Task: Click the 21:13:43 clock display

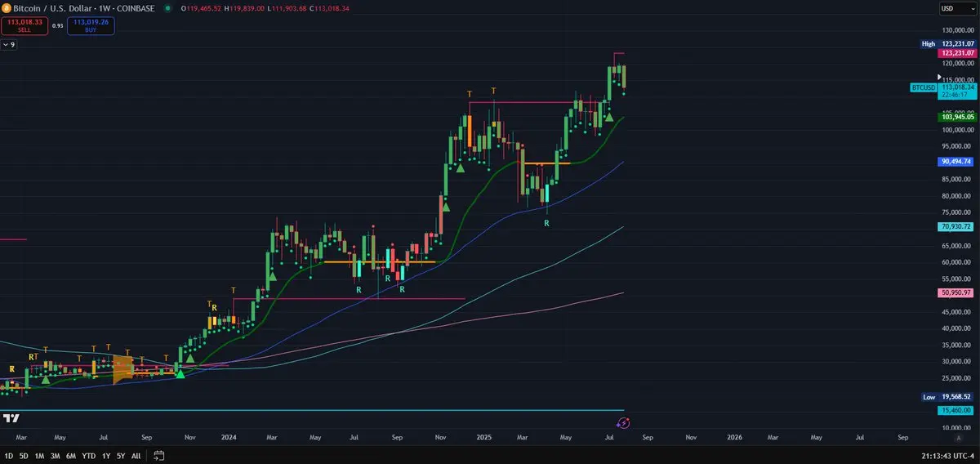Action: click(x=938, y=455)
